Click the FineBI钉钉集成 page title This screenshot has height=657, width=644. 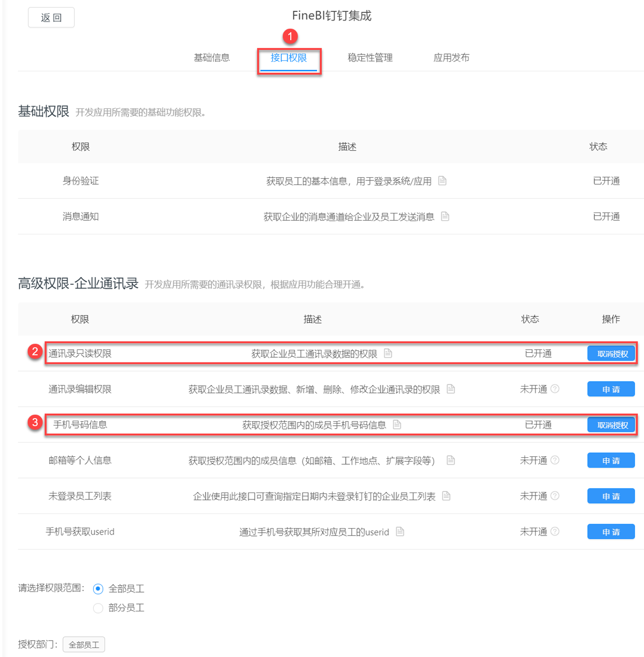tap(331, 16)
